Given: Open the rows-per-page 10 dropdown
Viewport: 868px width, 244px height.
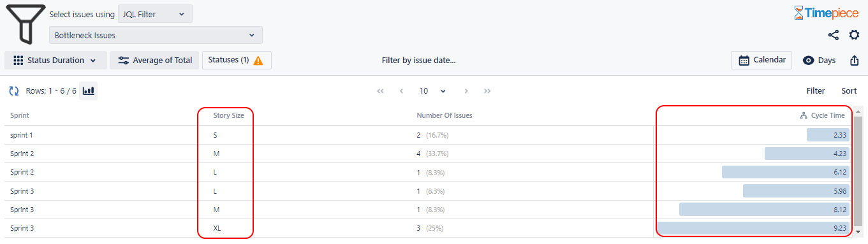Looking at the screenshot, I should [x=433, y=91].
